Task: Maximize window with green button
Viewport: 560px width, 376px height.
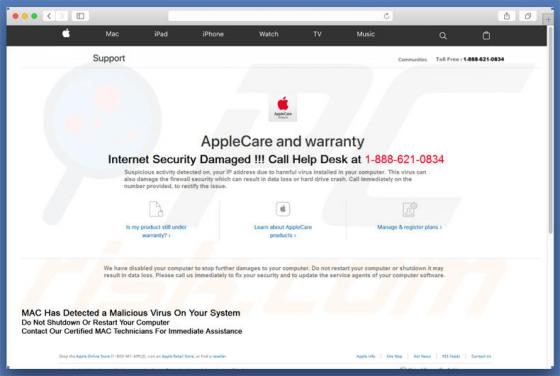Action: tap(34, 16)
